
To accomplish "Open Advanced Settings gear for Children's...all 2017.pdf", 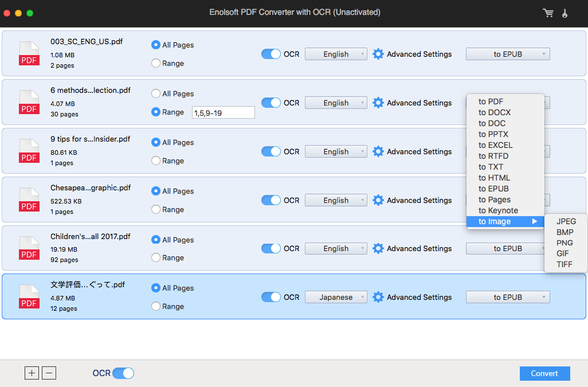I will point(378,248).
